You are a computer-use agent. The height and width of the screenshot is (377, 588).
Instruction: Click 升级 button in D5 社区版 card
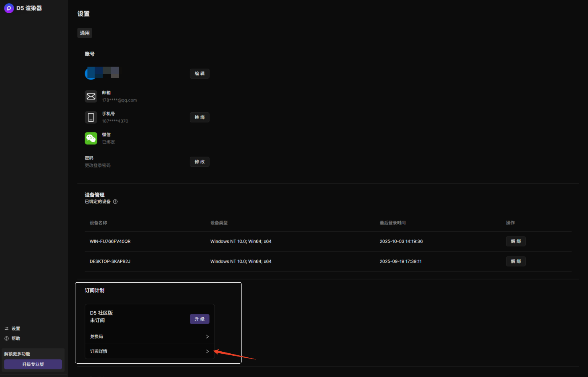pyautogui.click(x=199, y=319)
